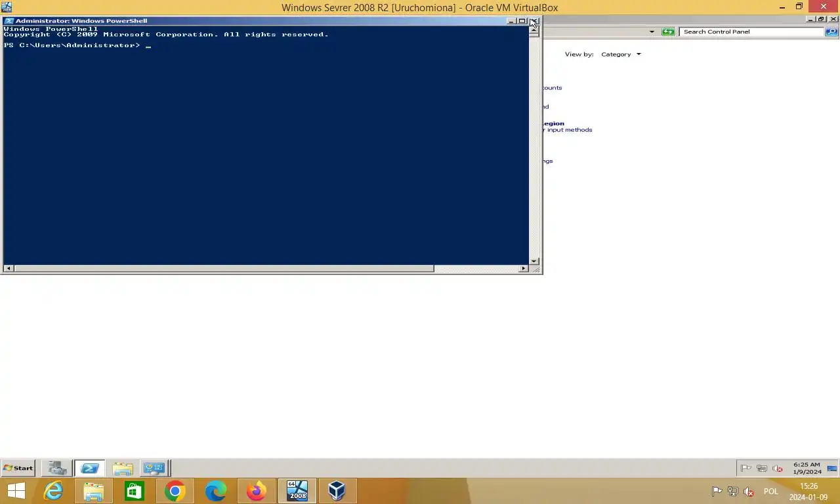Click the guest muted speaker tray icon
This screenshot has height=504, width=840.
[x=778, y=469]
